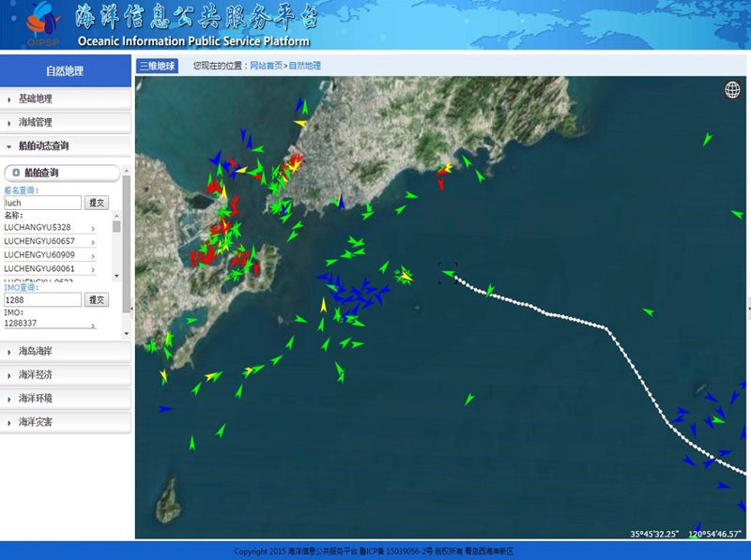This screenshot has width=751, height=560.
Task: Collapse the 船舶动态查询 section
Action: click(65, 146)
